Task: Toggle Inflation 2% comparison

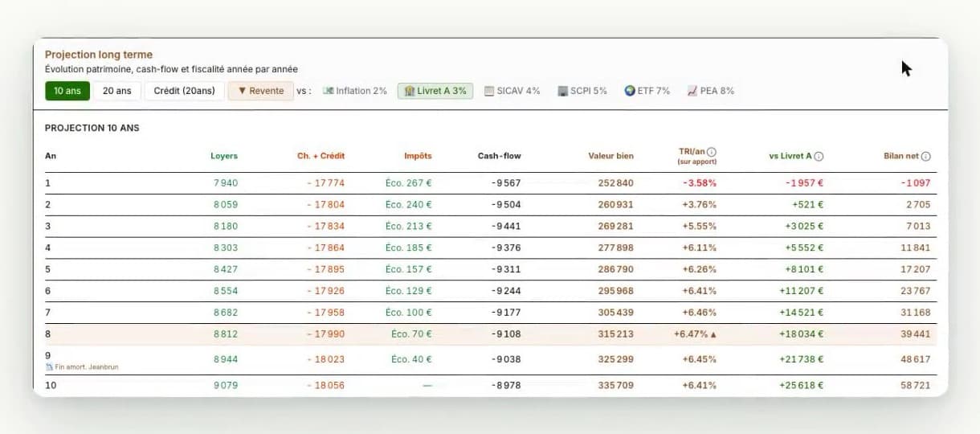Action: [354, 91]
